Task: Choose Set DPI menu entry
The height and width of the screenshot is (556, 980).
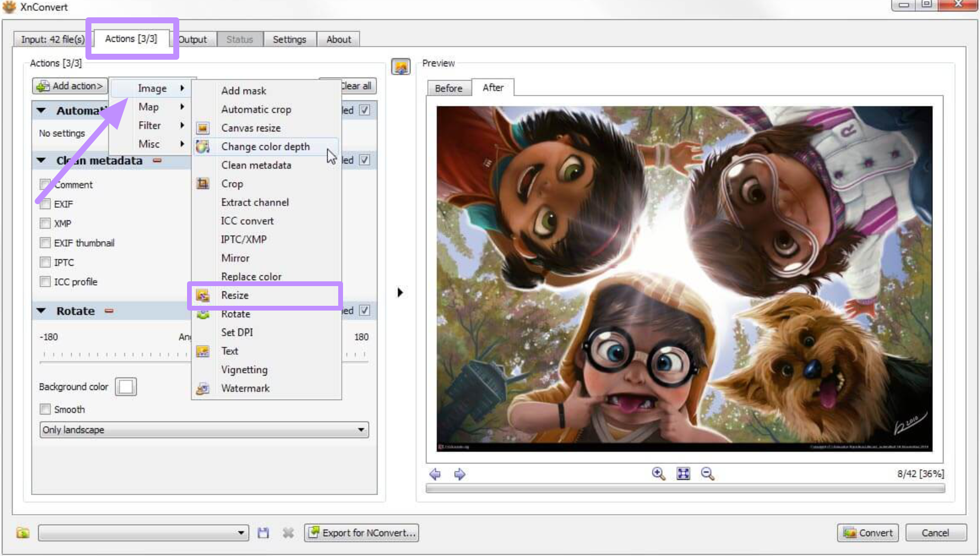Action: [x=266, y=333]
